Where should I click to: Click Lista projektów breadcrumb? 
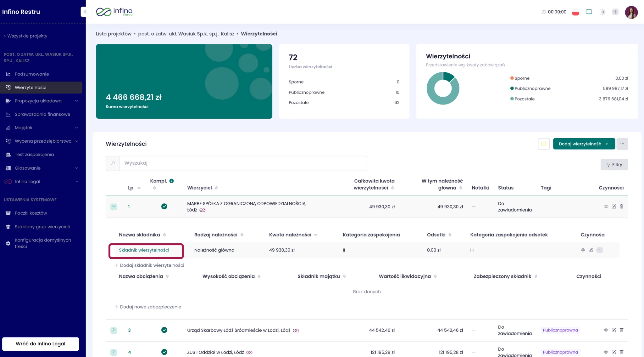(114, 34)
